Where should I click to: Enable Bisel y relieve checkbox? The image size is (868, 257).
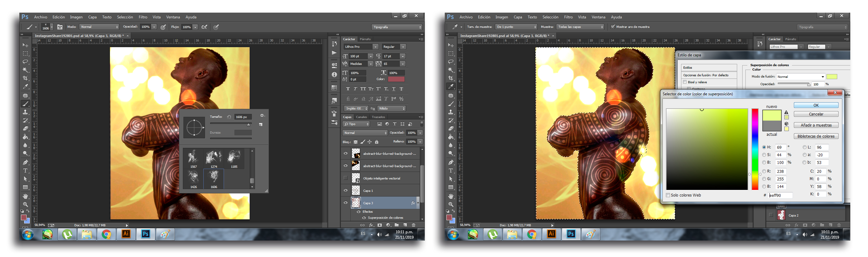pos(685,82)
